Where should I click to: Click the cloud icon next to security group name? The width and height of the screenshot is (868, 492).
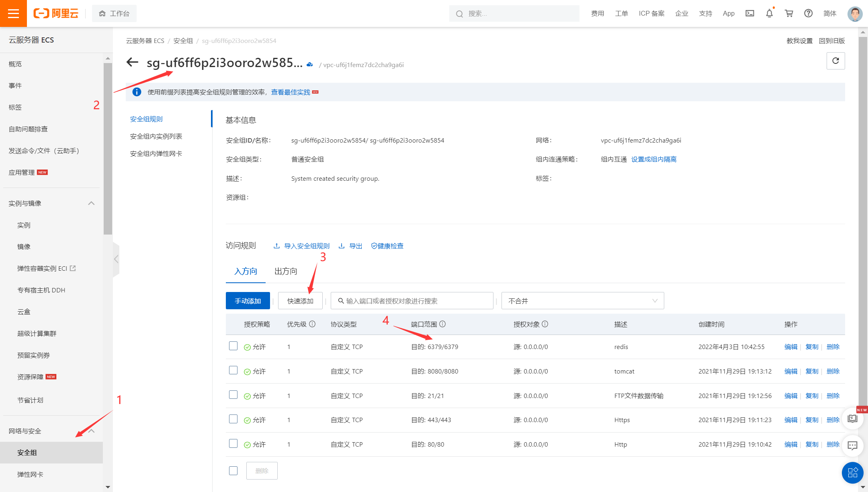click(309, 64)
